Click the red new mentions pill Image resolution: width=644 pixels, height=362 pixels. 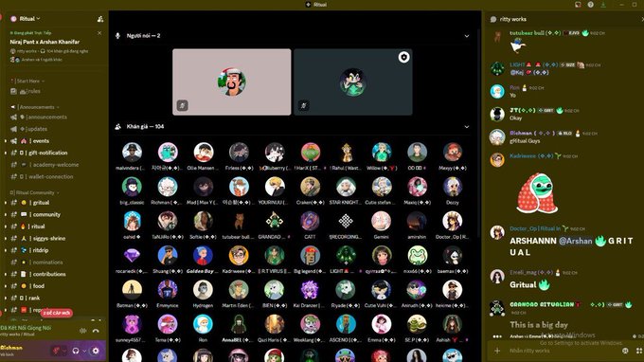(x=56, y=313)
